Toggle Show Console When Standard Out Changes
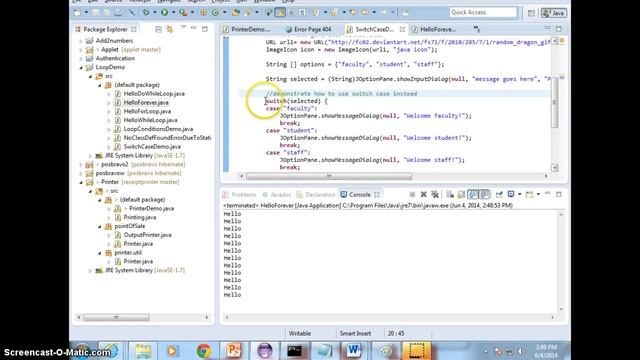 pos(473,194)
